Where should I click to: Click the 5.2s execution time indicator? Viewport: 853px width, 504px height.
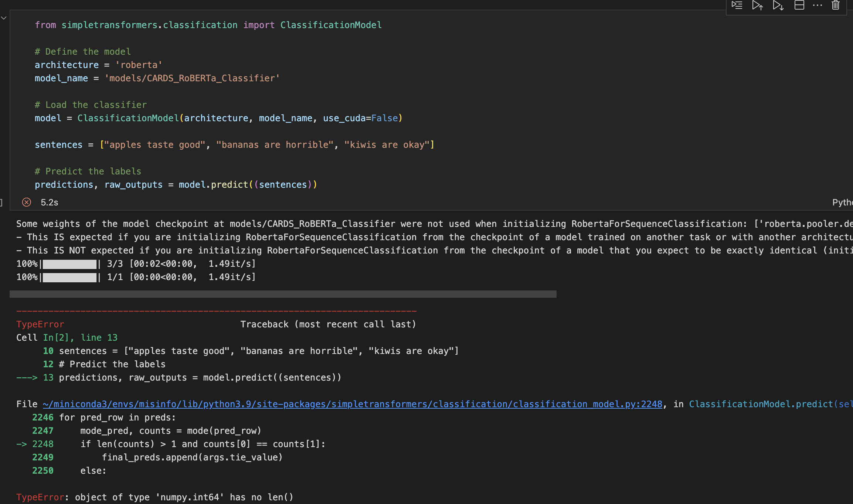pyautogui.click(x=49, y=202)
